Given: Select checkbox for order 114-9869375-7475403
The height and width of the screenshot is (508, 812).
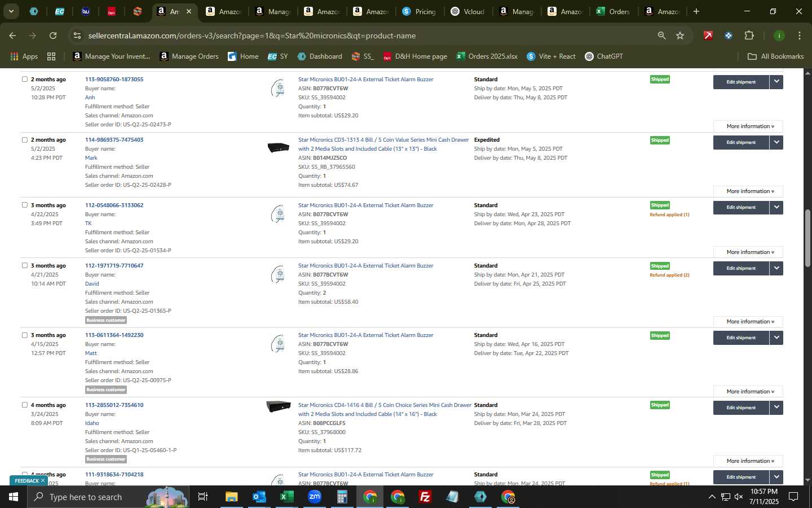Looking at the screenshot, I should pyautogui.click(x=24, y=139).
